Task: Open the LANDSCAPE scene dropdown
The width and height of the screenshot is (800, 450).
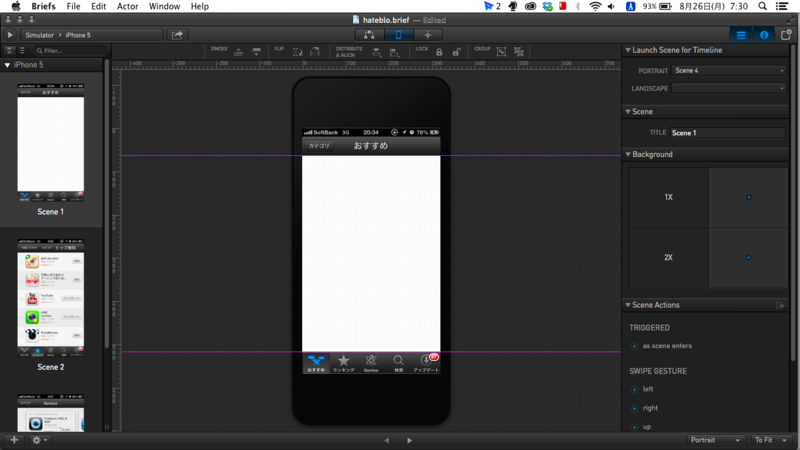Action: [x=729, y=88]
